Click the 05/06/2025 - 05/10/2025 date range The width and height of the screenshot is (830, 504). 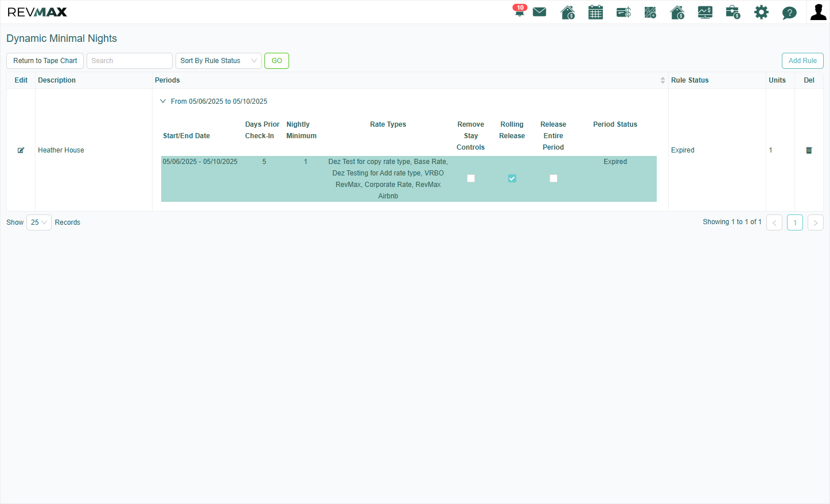[x=200, y=162]
